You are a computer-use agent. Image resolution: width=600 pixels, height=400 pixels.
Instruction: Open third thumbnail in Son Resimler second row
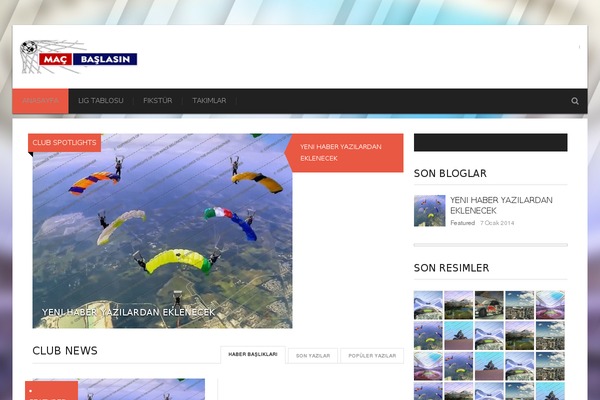[489, 336]
